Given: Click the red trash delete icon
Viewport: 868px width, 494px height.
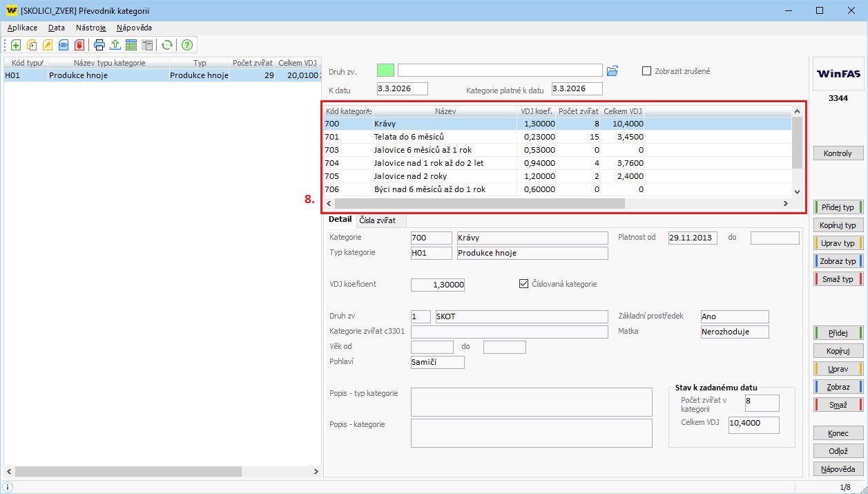Looking at the screenshot, I should [79, 46].
